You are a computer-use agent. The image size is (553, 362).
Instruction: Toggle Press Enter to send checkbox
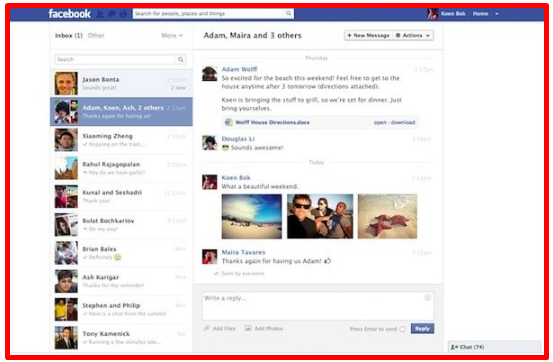point(402,329)
